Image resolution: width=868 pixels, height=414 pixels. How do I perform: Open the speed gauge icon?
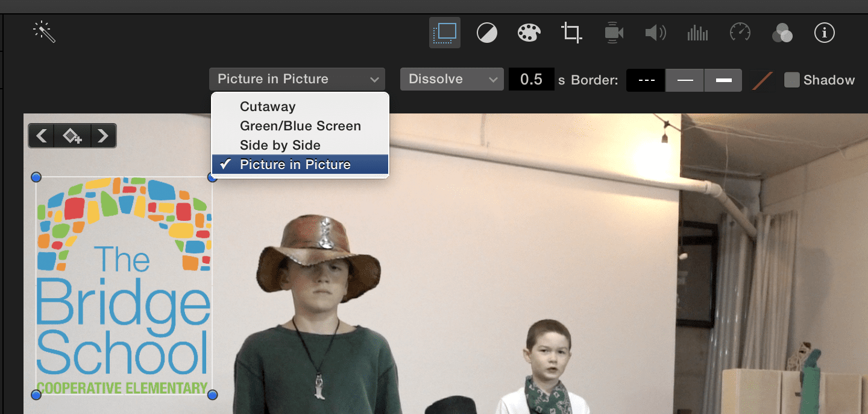(740, 33)
